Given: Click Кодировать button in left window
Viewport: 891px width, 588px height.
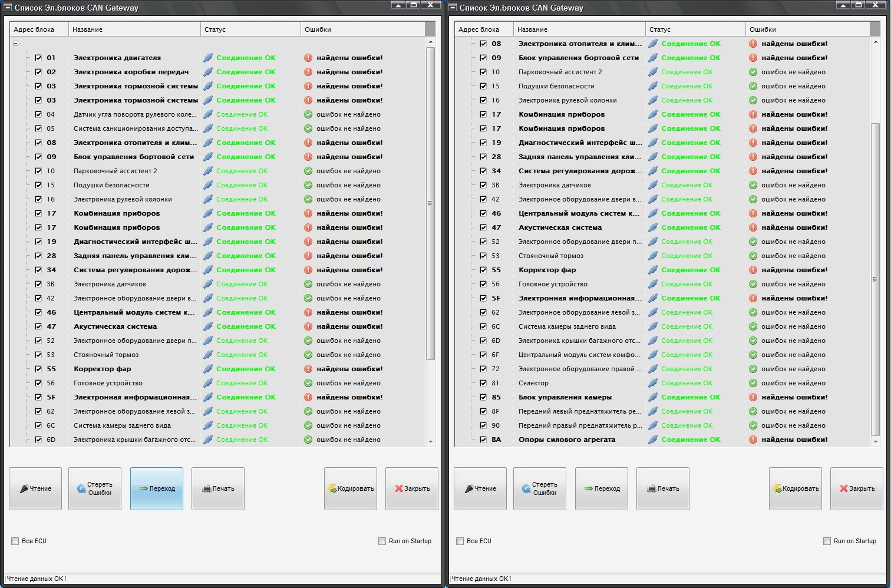Looking at the screenshot, I should coord(351,488).
